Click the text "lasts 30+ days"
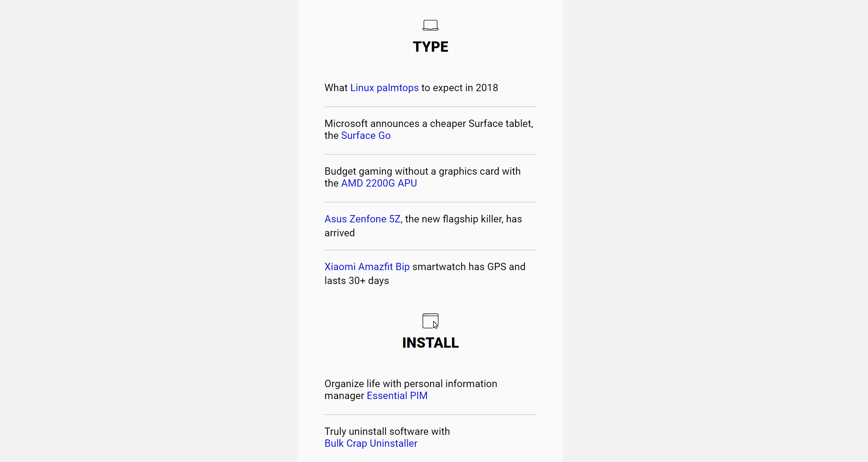 [357, 281]
